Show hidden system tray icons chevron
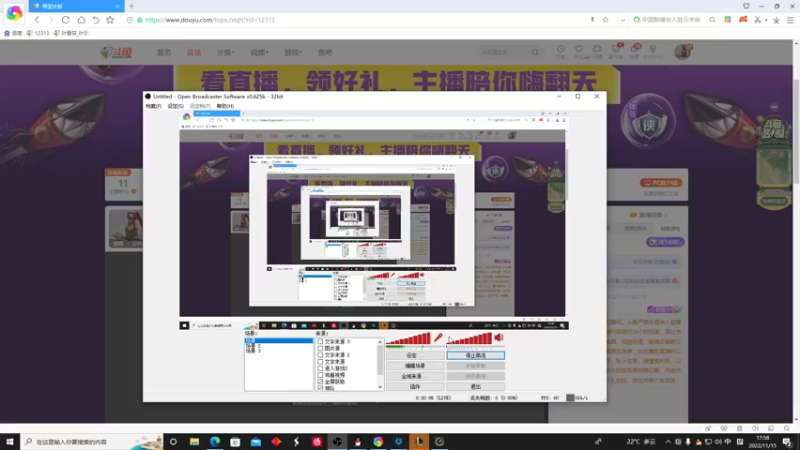 668,441
